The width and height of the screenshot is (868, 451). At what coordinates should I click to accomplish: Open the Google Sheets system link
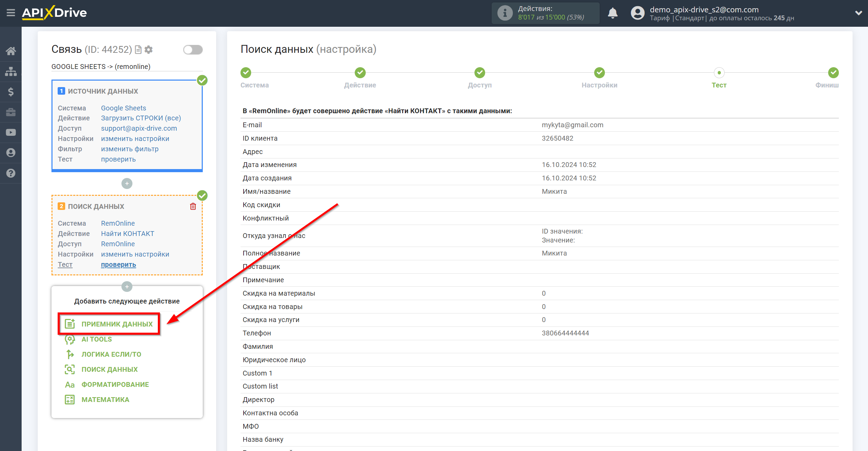coord(124,108)
